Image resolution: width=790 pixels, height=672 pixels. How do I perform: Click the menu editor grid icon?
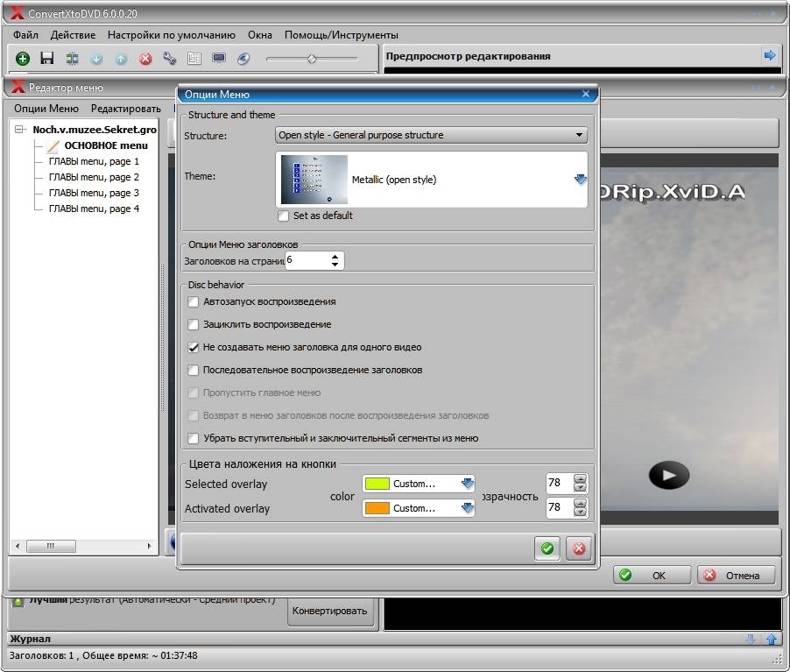click(194, 59)
